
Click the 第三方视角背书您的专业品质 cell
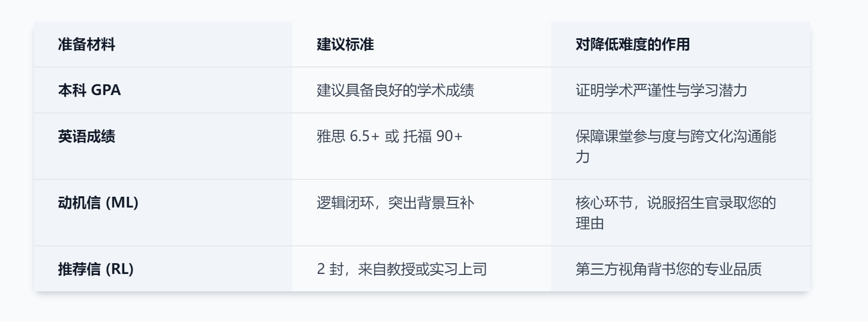pos(668,269)
